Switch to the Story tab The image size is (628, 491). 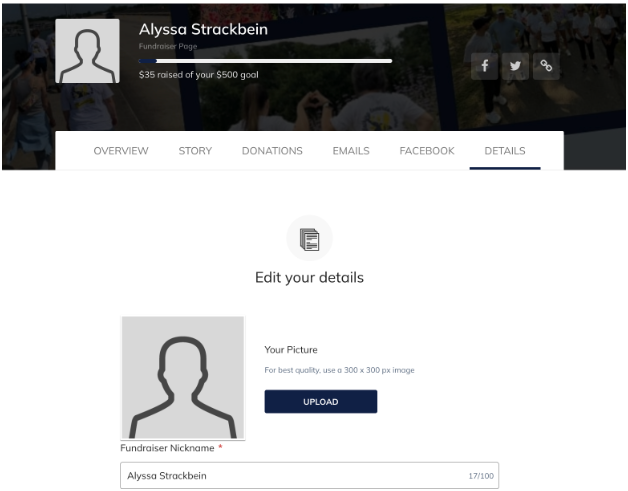pos(195,151)
